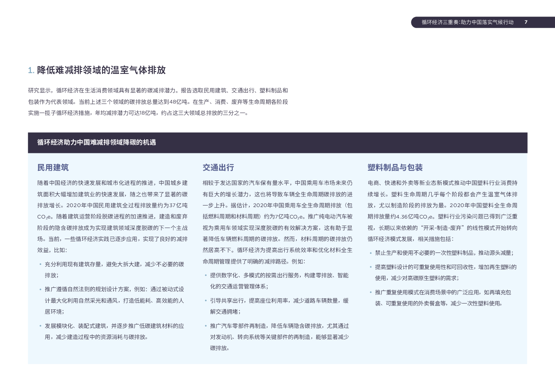Image resolution: width=555 pixels, height=392 pixels.
Task: Click the line starting 装、可重复使用的外卖餐盒等
Action: (439, 303)
